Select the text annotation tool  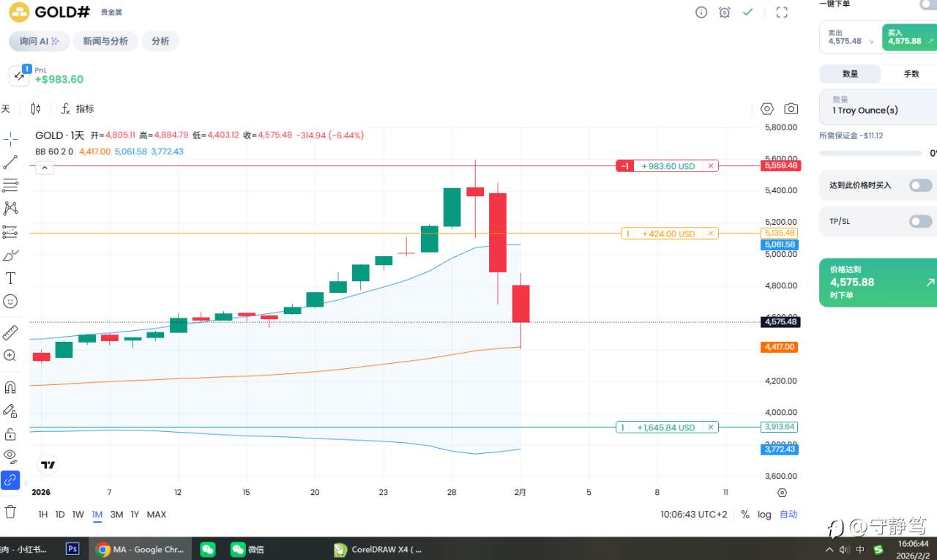click(10, 278)
